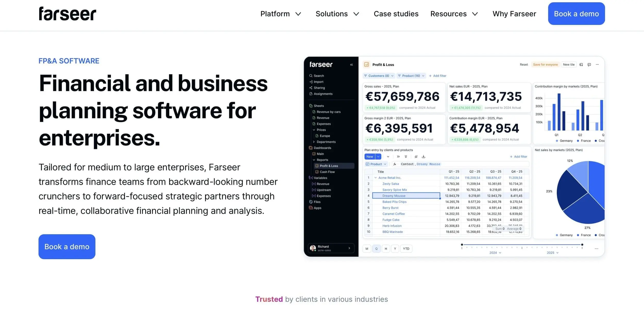Collapse the Prices sheet group
This screenshot has height=314, width=644.
click(314, 130)
